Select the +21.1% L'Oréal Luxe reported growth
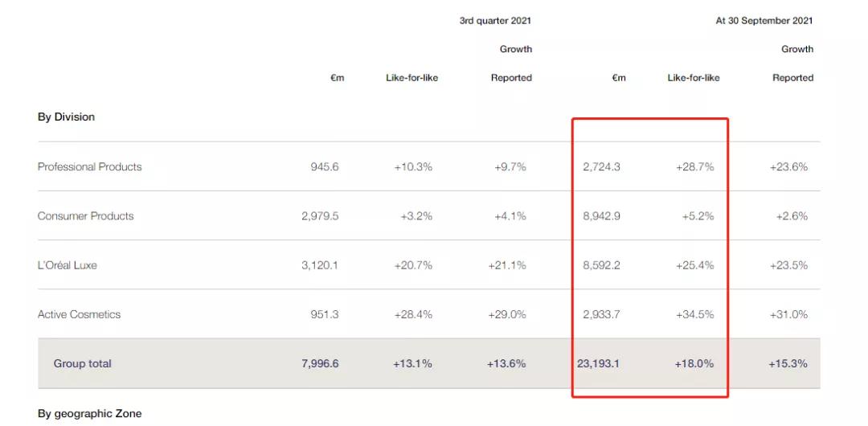Image resolution: width=868 pixels, height=426 pixels. [x=506, y=265]
